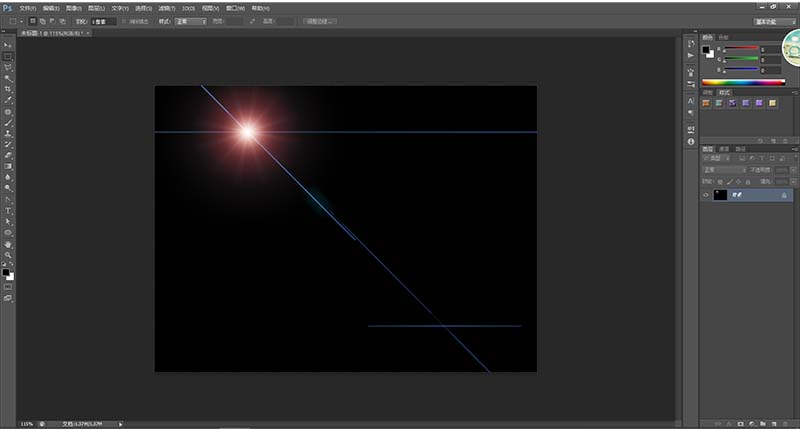
Task: Toggle lock all padlock in Layers panel
Action: click(748, 182)
